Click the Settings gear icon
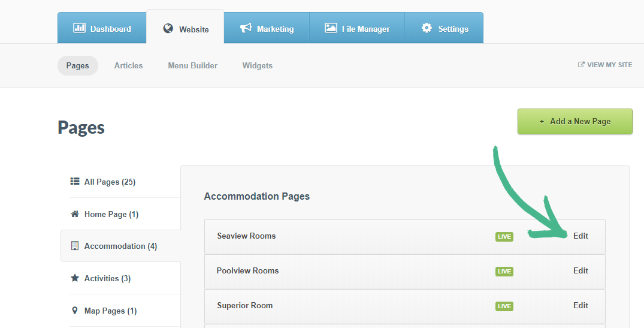The width and height of the screenshot is (644, 328). click(x=427, y=28)
